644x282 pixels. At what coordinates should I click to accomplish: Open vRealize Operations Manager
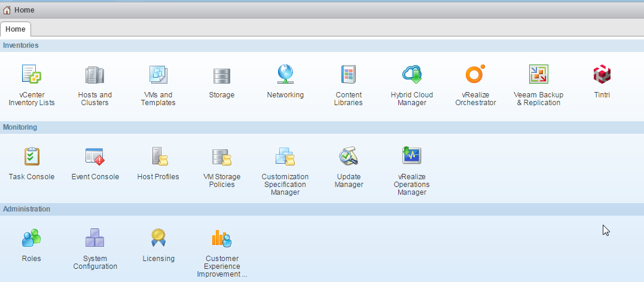tap(412, 157)
